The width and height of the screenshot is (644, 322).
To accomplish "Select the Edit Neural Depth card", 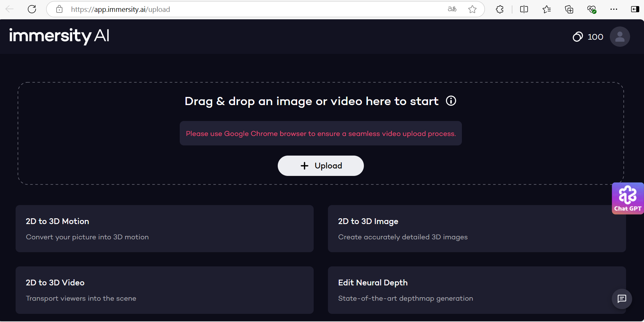I will [x=477, y=290].
